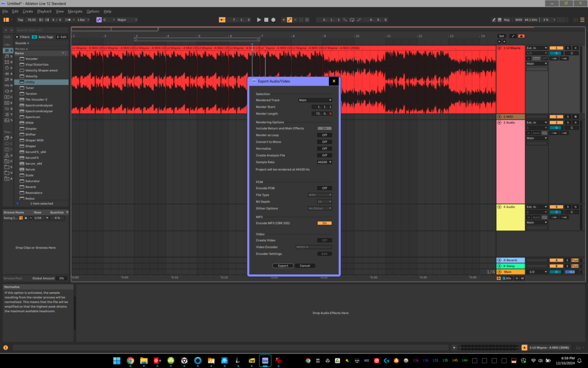
Task: Open the Options menu
Action: [93, 11]
